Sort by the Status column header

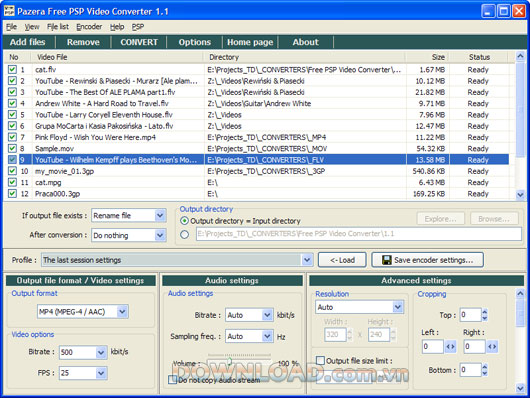(x=479, y=57)
